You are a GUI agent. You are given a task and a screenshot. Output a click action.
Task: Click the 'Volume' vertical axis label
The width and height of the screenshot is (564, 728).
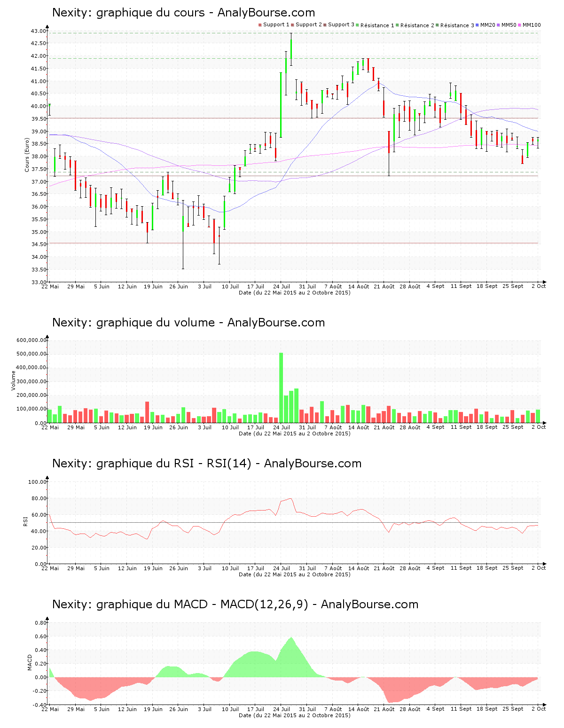coord(13,380)
